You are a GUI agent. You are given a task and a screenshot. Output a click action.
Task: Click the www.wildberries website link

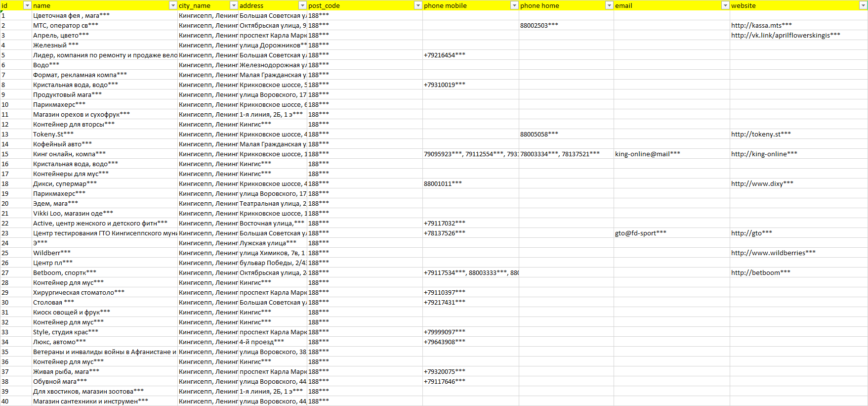pos(773,253)
